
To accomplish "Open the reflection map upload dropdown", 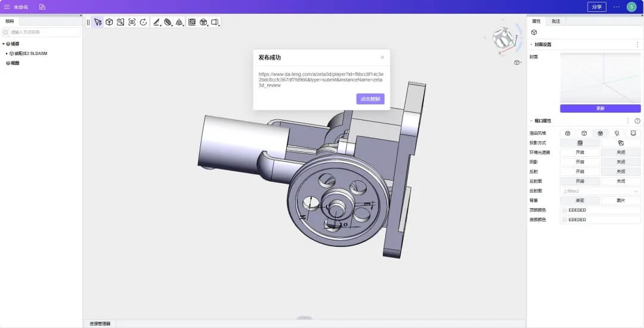I will click(600, 191).
